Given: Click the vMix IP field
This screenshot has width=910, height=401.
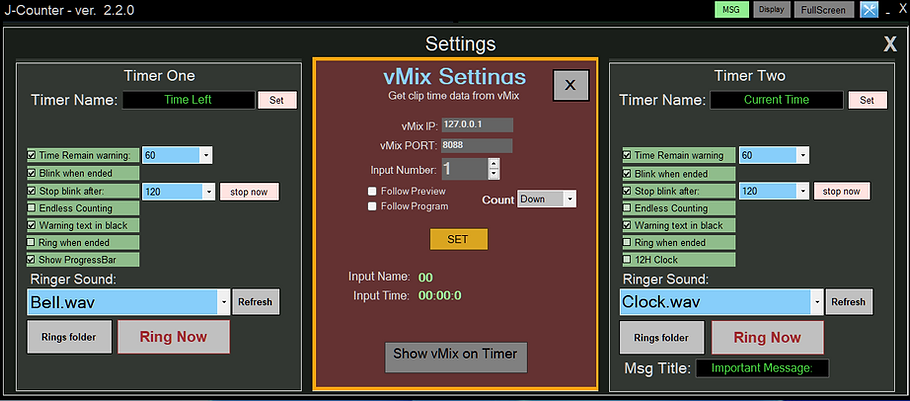Looking at the screenshot, I should pos(477,125).
